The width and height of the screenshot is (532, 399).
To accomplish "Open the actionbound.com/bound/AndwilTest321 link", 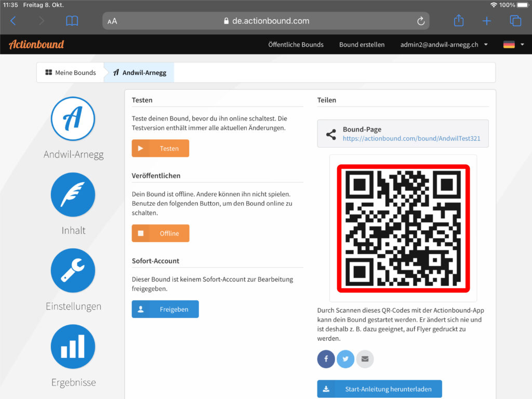I will tap(411, 139).
